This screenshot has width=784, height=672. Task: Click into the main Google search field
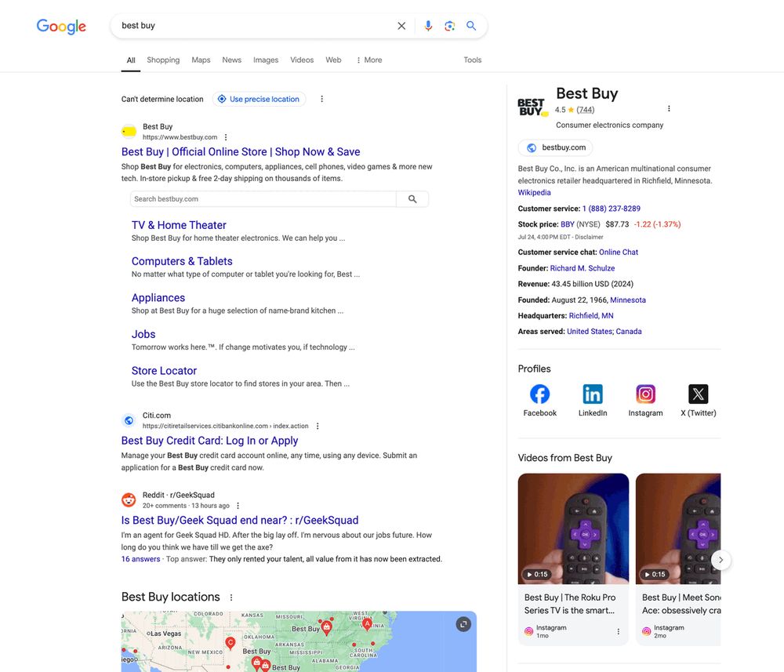pos(255,26)
